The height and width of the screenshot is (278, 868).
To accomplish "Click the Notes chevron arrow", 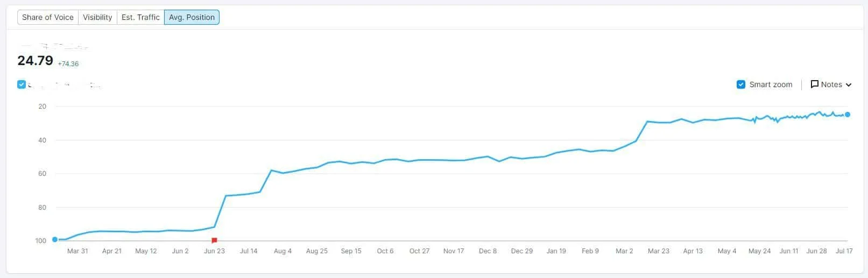I will (x=849, y=85).
